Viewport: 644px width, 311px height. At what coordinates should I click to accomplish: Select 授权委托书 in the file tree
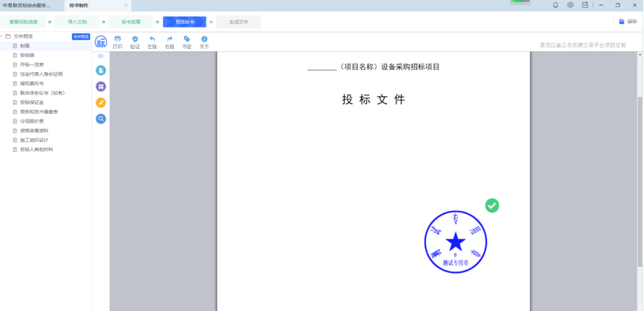click(32, 83)
